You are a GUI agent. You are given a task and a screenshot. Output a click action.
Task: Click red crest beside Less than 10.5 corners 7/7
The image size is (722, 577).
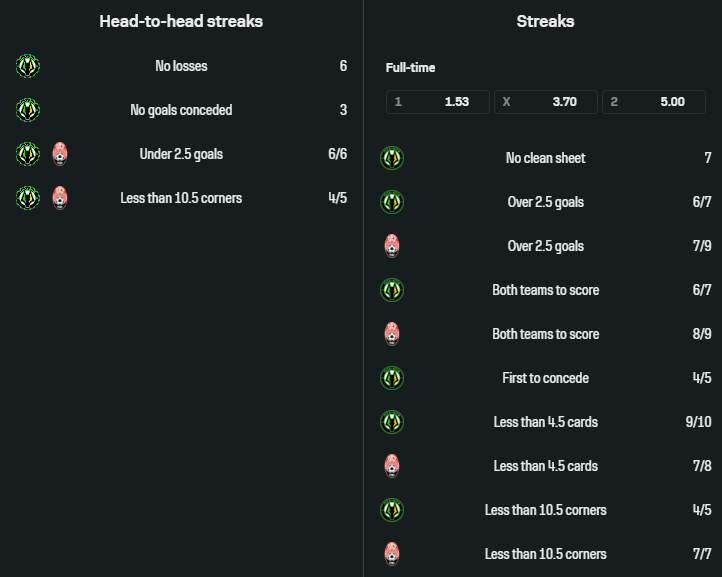click(x=392, y=554)
